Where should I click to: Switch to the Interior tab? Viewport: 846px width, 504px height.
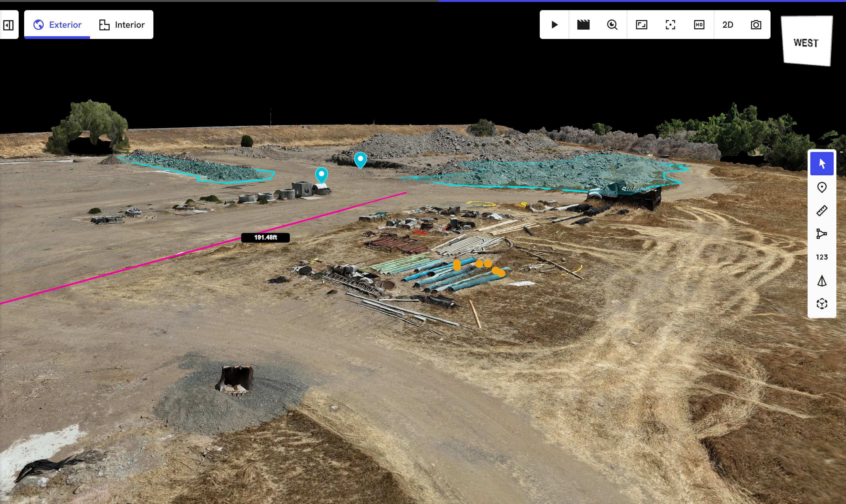122,25
